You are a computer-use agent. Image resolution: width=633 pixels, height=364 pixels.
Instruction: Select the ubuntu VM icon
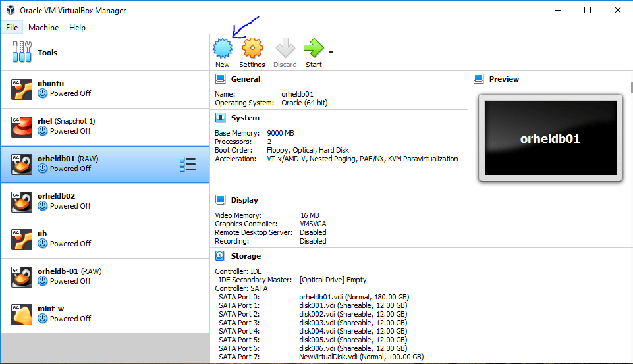click(x=21, y=89)
